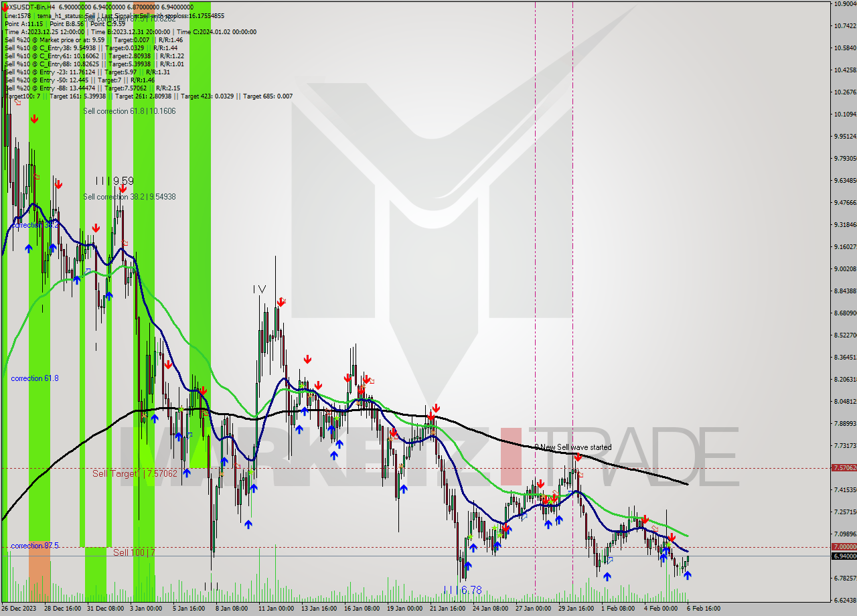The image size is (857, 616).
Task: Select the 'I I | 6.78' wave label
Action: coord(462,591)
